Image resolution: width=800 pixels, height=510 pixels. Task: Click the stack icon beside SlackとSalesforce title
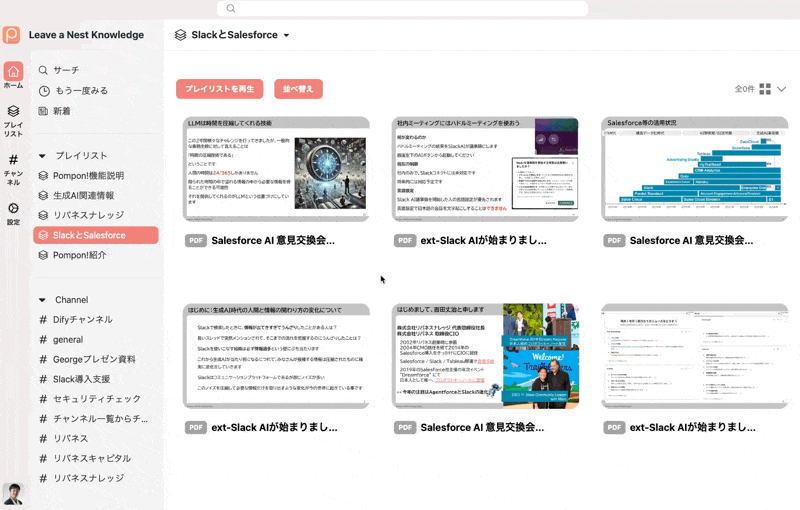click(x=180, y=35)
